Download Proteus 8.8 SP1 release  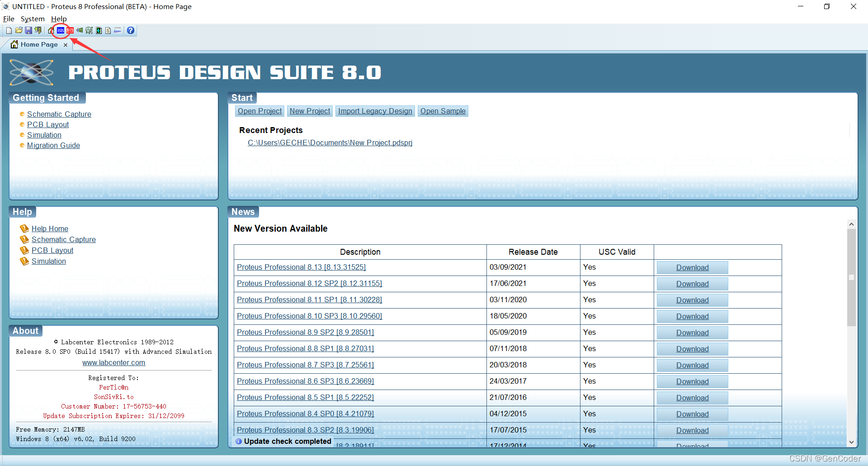(x=692, y=349)
